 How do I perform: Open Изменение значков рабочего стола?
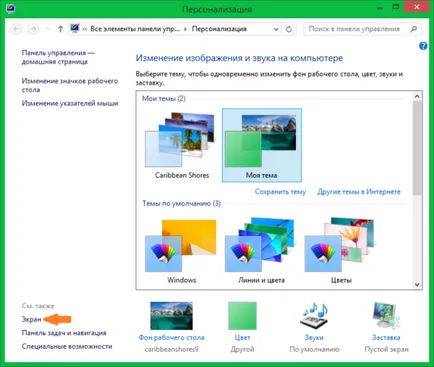pos(70,85)
